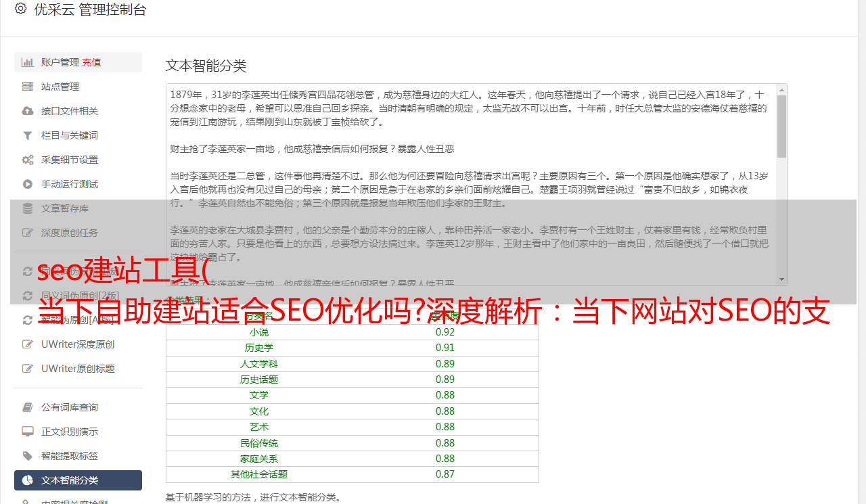The image size is (866, 504).
Task: Select the 文化 category cell
Action: pos(259,411)
